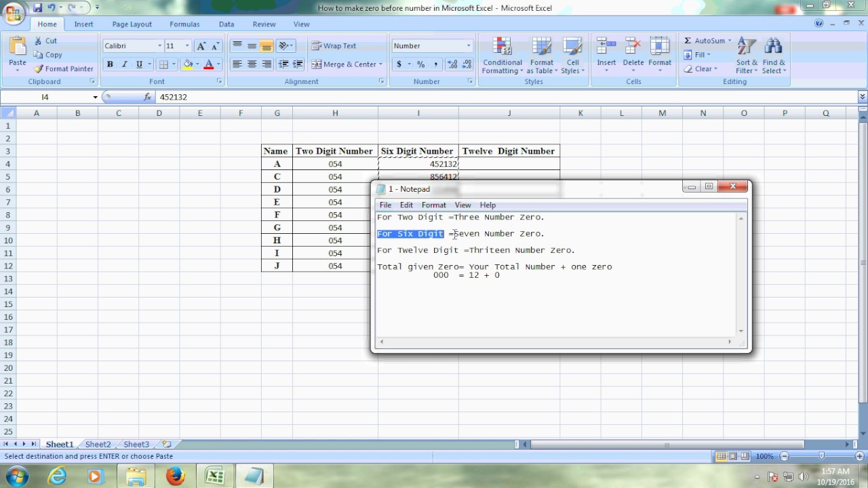Click the formula bar showing 452132
The height and width of the screenshot is (488, 868).
click(505, 97)
